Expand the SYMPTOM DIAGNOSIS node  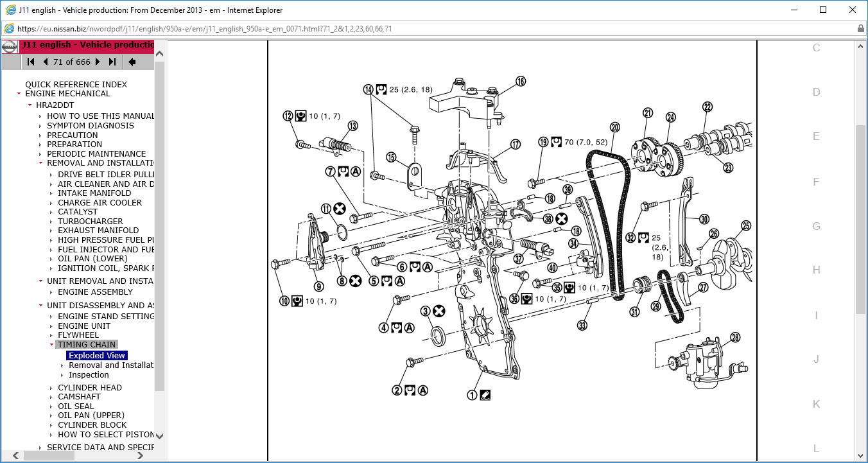click(x=40, y=126)
